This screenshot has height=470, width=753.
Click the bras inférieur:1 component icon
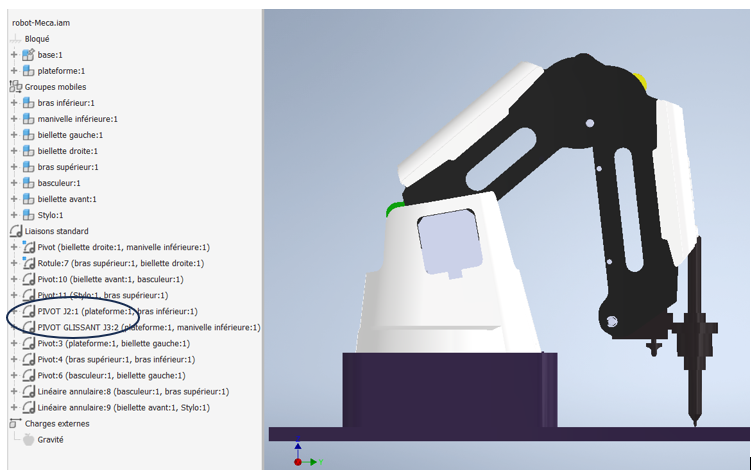(28, 103)
